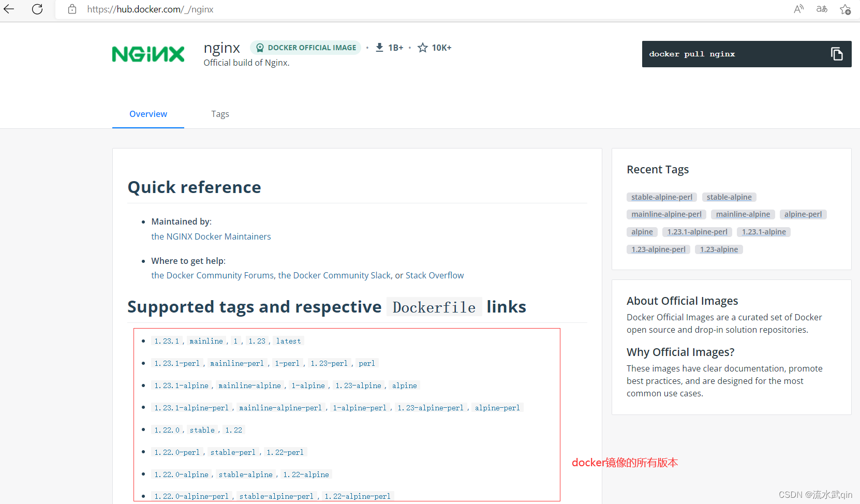Open the Stack Overflow link
This screenshot has height=504, width=860.
tap(435, 275)
